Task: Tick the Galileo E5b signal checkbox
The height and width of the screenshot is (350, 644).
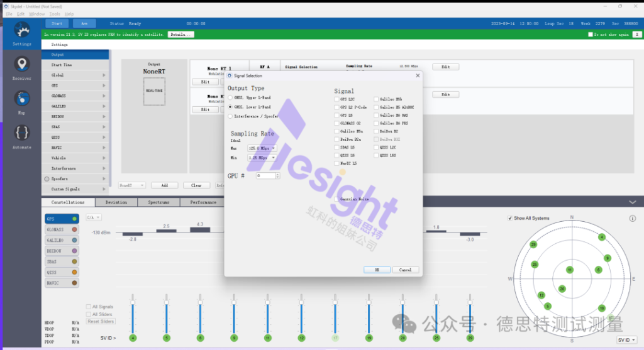Action: 376,99
